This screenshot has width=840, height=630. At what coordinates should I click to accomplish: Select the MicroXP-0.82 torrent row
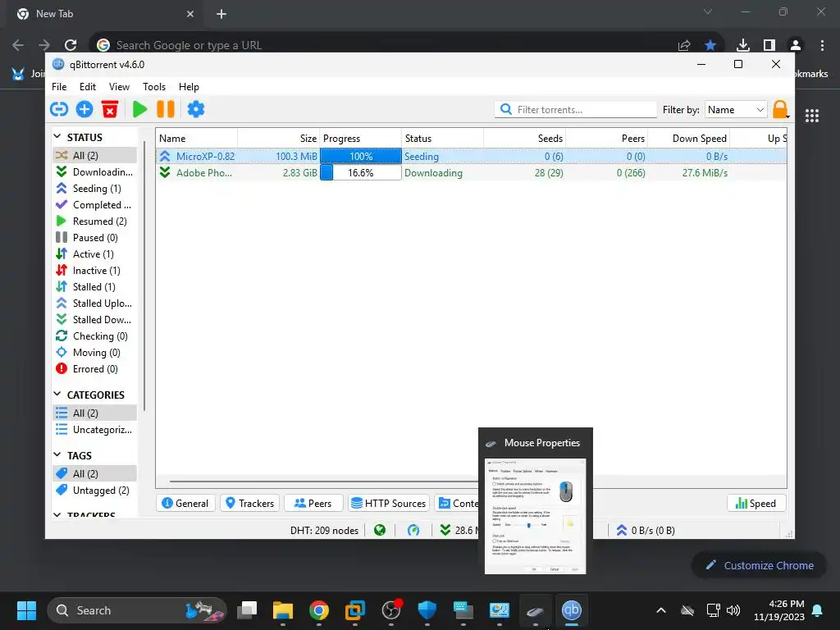click(471, 156)
